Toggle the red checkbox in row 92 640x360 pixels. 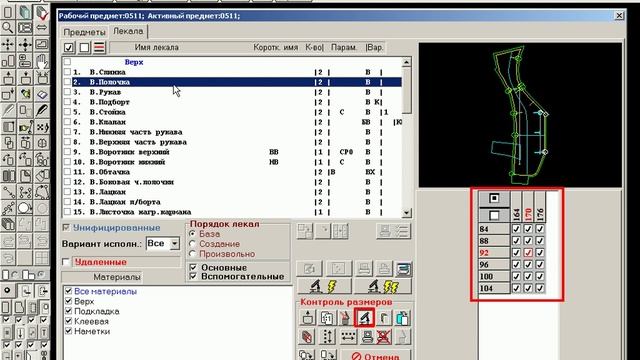[528, 253]
